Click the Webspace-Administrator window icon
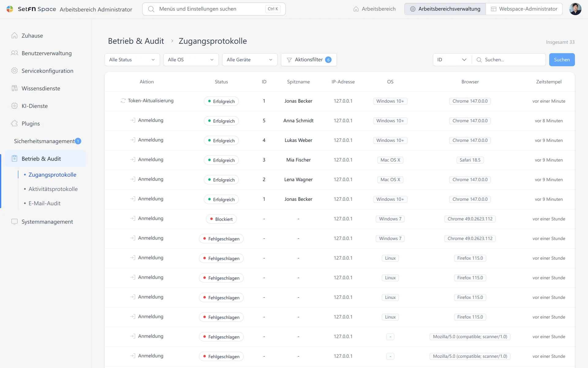 click(494, 9)
